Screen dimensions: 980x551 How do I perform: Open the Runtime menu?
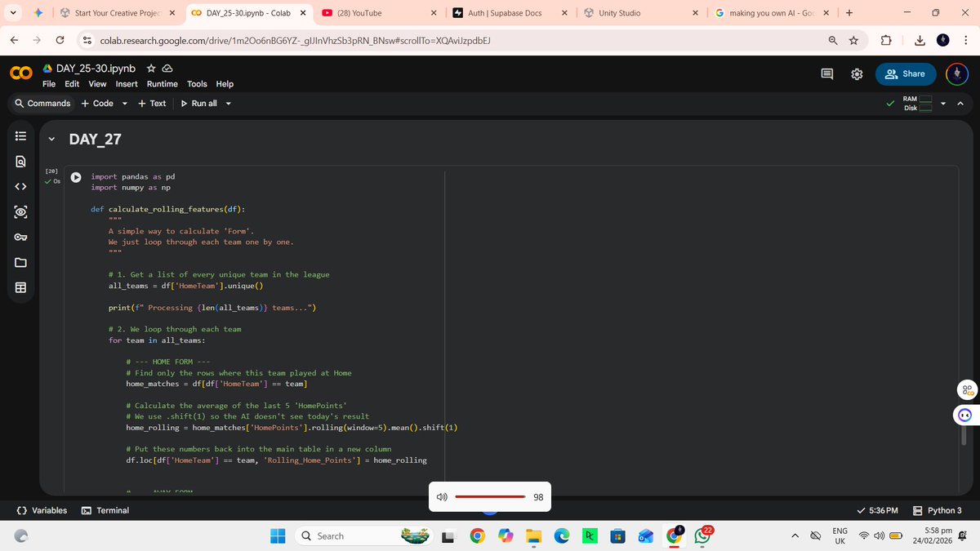[163, 83]
